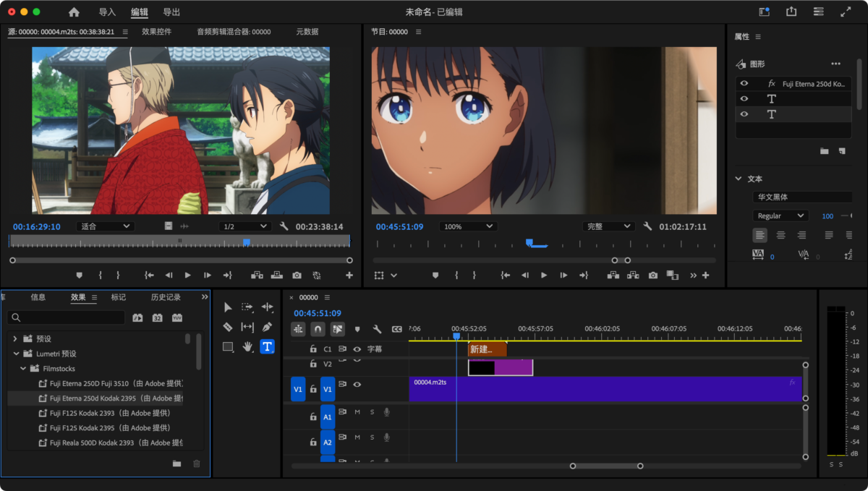Collapse the 文本 section

tap(739, 179)
